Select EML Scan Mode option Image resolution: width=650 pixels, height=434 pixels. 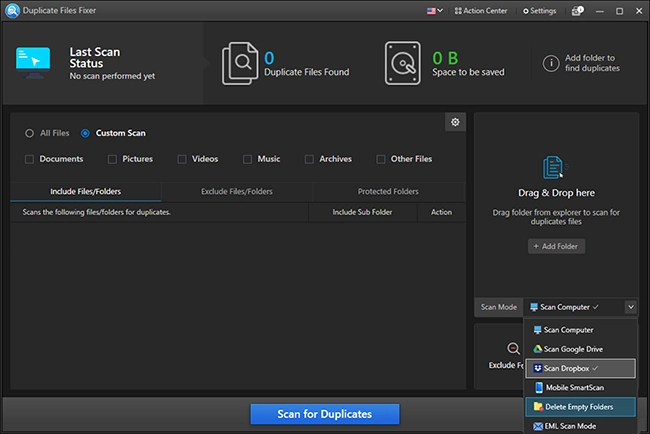(x=580, y=426)
